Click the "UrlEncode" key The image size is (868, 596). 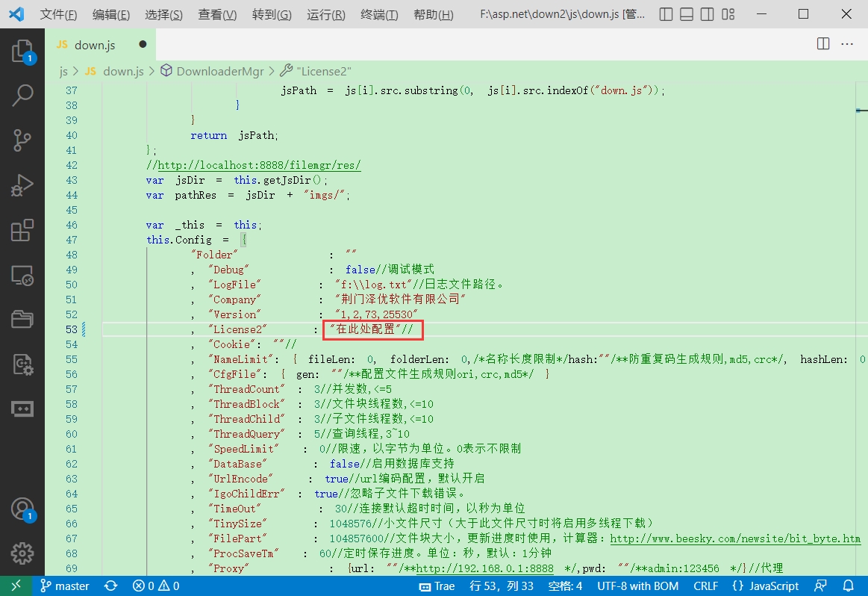click(241, 479)
